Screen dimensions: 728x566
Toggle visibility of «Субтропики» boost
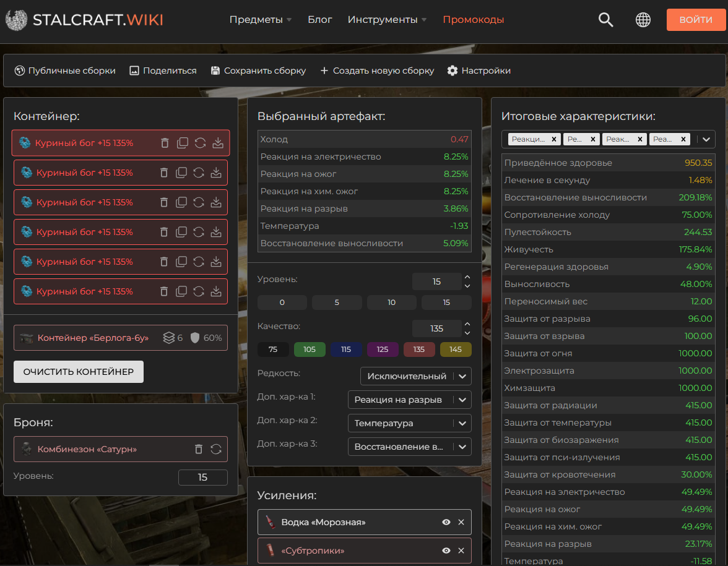pyautogui.click(x=446, y=551)
